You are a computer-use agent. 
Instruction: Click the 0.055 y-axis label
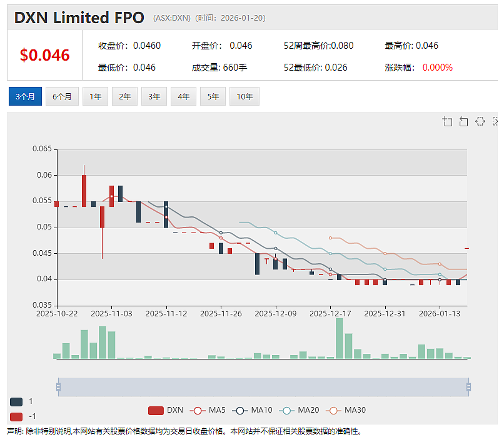(x=42, y=201)
